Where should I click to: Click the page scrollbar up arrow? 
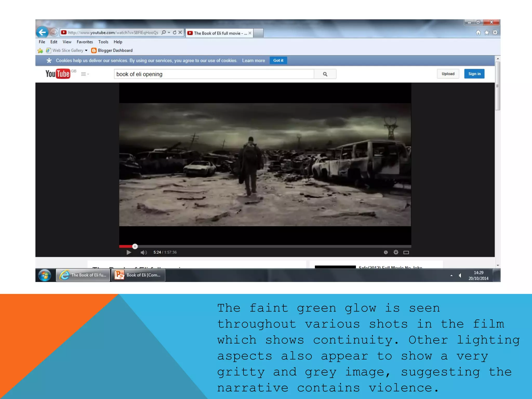498,58
